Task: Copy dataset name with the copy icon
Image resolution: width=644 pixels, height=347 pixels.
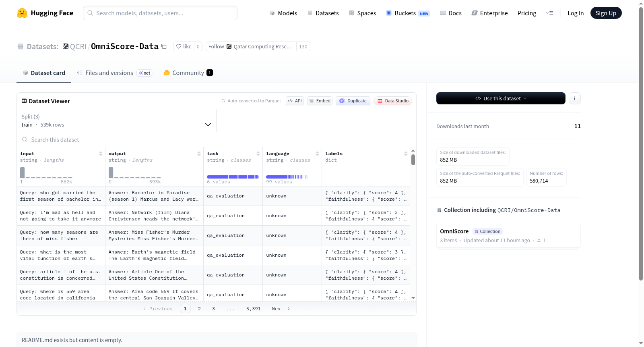Action: click(x=164, y=46)
